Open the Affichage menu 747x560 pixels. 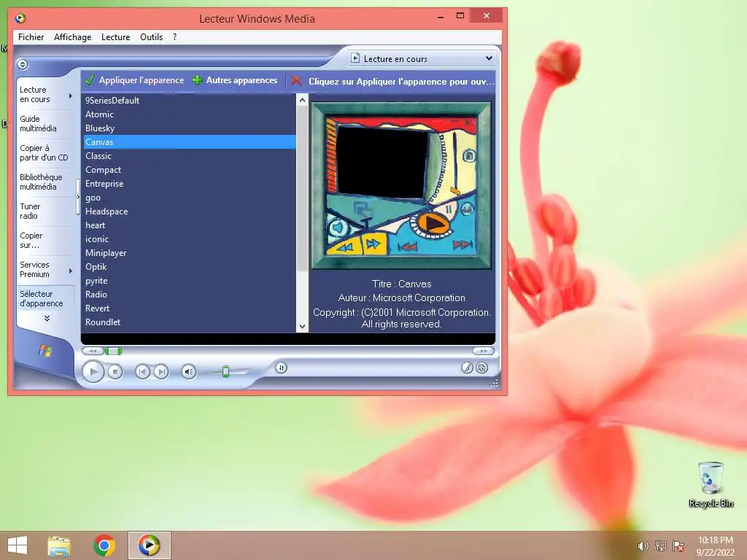72,37
